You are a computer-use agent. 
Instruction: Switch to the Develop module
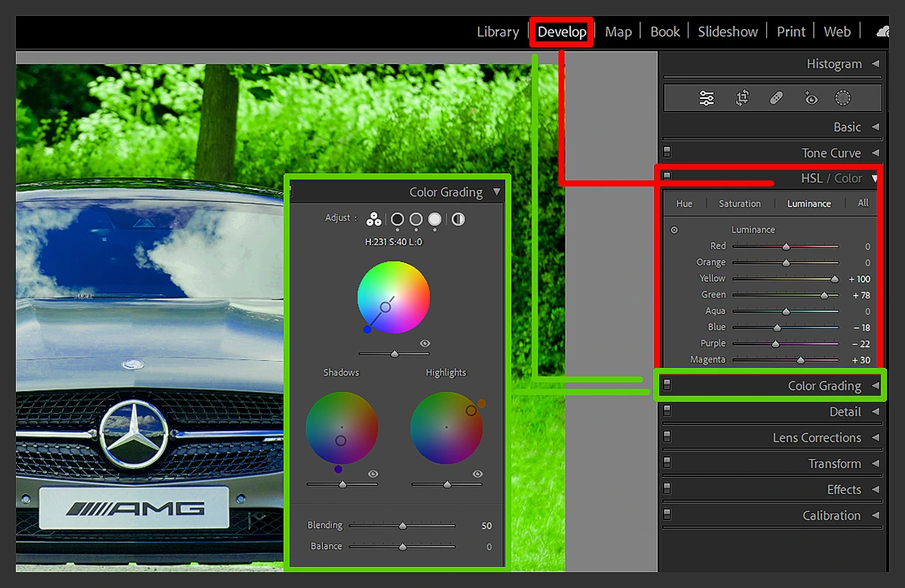click(562, 32)
